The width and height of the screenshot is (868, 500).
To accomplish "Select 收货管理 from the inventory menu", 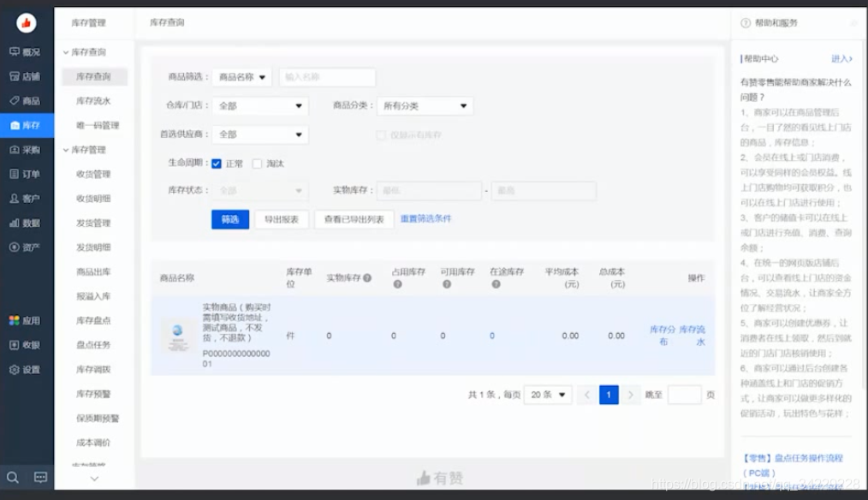I will pos(95,173).
